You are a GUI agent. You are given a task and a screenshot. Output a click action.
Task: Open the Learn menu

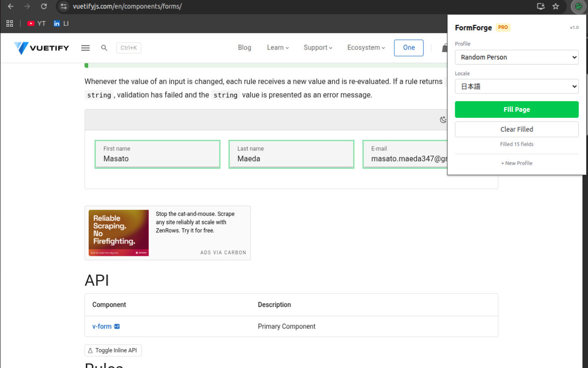(277, 47)
